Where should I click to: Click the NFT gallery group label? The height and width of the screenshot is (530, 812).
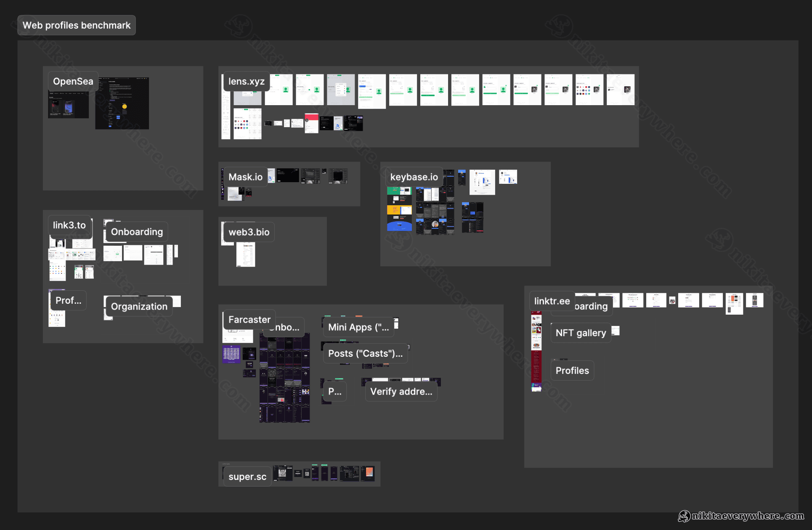[580, 333]
